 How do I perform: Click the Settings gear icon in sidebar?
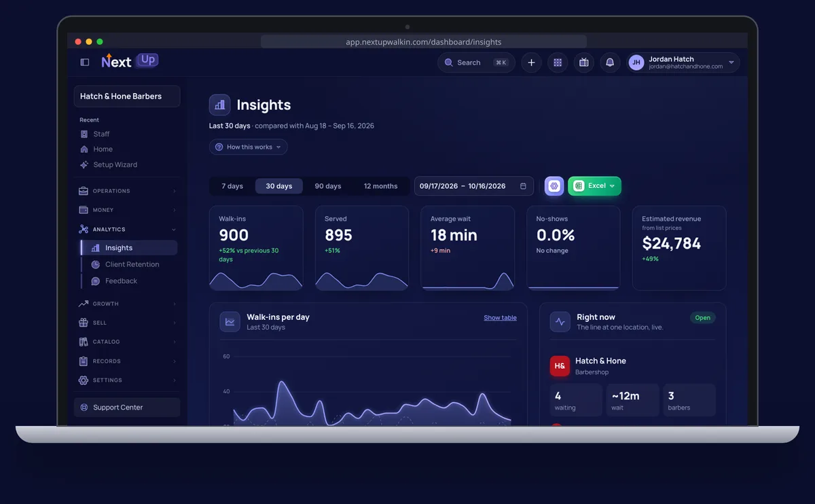click(84, 380)
